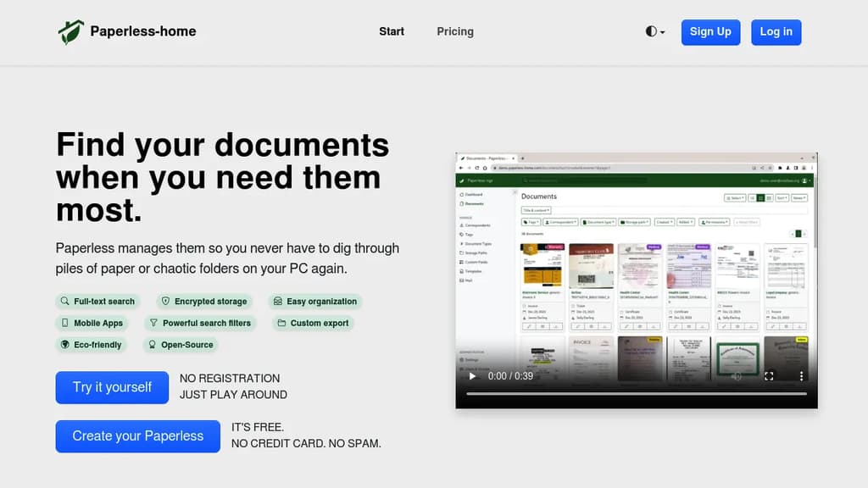Mute the demo video audio
The image size is (868, 488).
pyautogui.click(x=734, y=376)
